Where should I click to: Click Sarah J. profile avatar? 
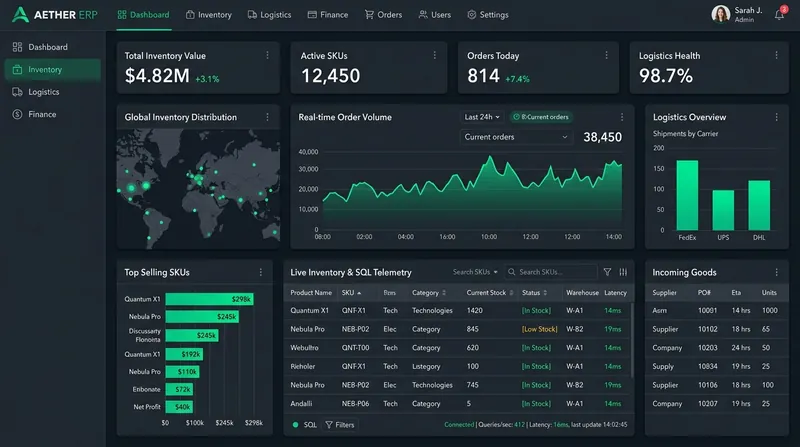click(x=720, y=14)
